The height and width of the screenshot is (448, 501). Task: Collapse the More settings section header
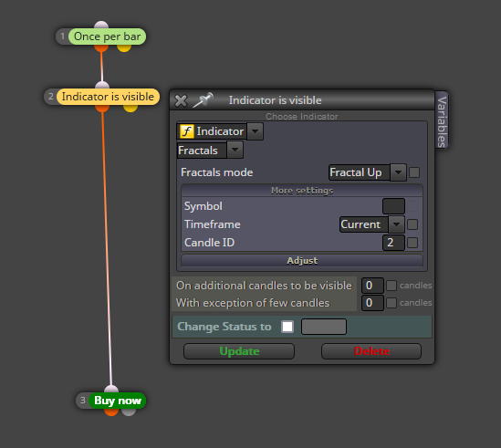(302, 191)
